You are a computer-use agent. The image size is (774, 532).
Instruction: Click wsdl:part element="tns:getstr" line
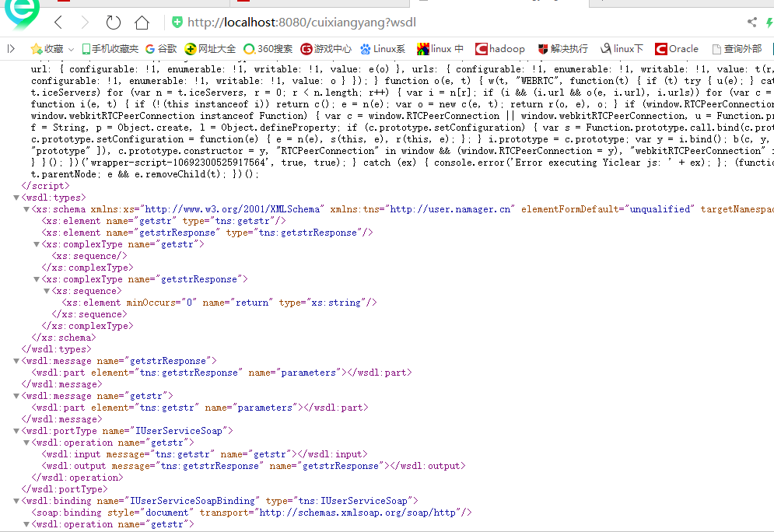point(200,408)
